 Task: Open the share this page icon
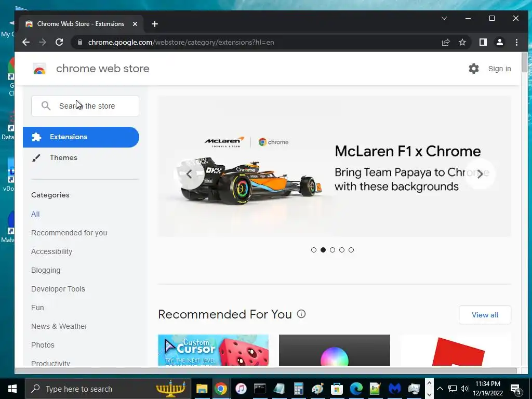tap(445, 42)
